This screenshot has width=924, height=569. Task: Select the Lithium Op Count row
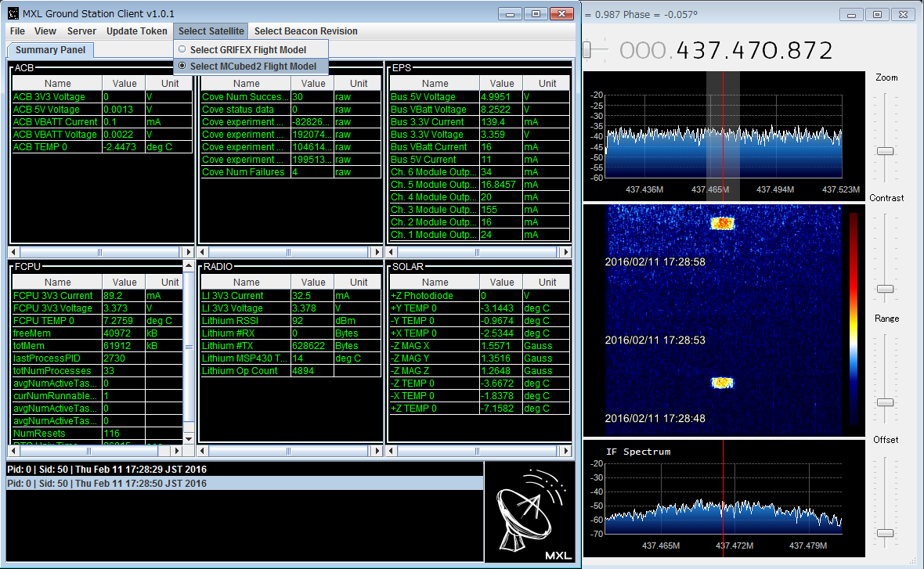291,371
